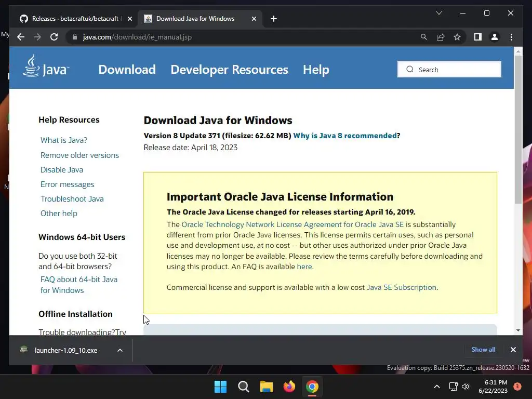Open File Explorer from taskbar
532x399 pixels.
tap(267, 387)
